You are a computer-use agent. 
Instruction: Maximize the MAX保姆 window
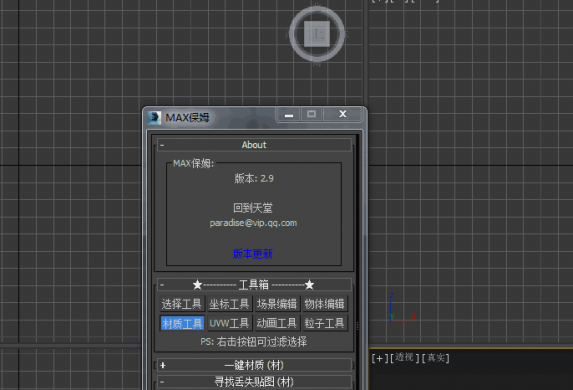[311, 114]
